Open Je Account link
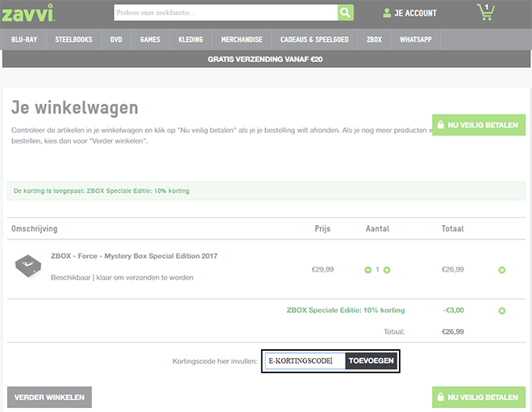532x412 pixels. point(415,13)
